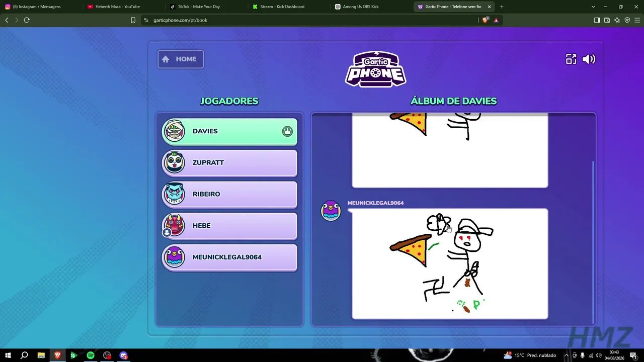
Task: Click the site settings icon beside the URL
Action: coord(146,20)
